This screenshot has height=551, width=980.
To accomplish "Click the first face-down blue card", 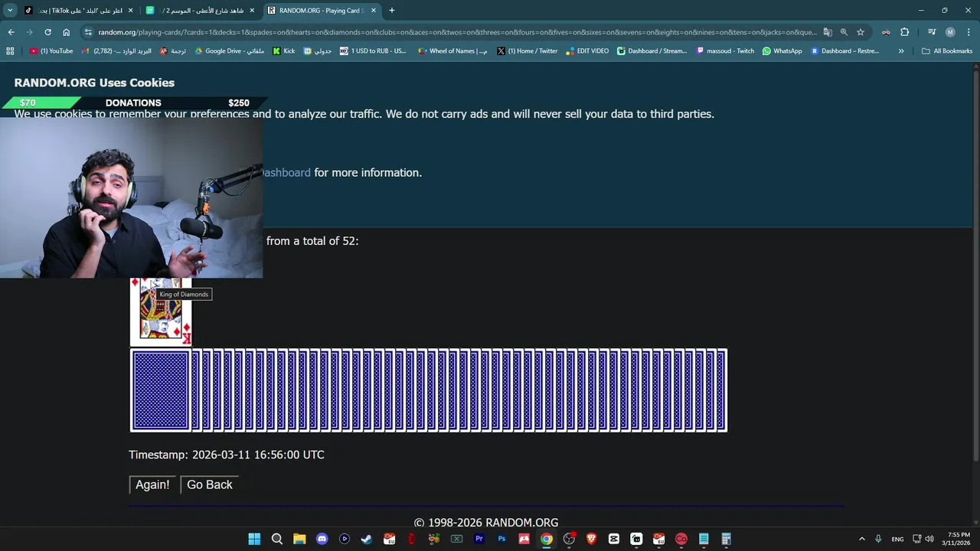I will pos(161,390).
